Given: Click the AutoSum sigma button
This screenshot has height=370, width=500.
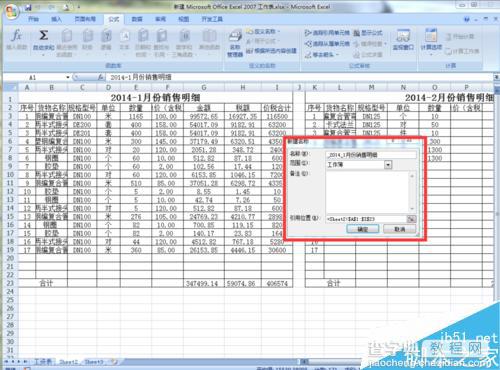Looking at the screenshot, I should (43, 40).
